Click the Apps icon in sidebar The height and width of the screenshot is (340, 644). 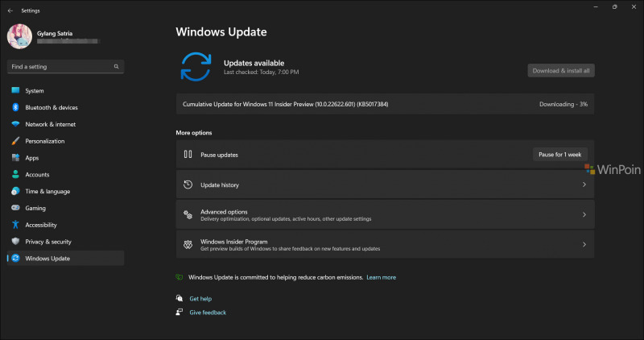tap(15, 158)
